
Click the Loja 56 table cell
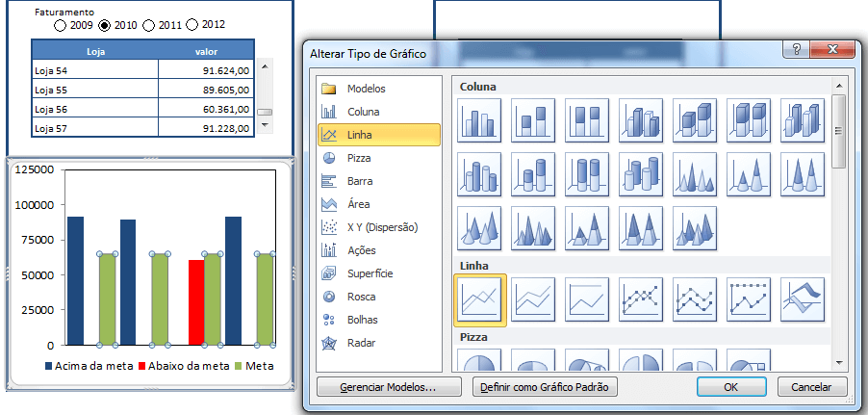pyautogui.click(x=95, y=109)
